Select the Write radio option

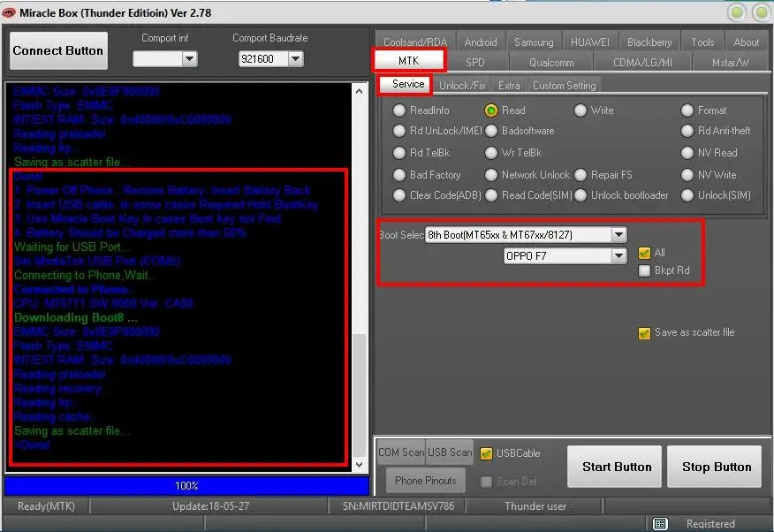click(x=580, y=110)
